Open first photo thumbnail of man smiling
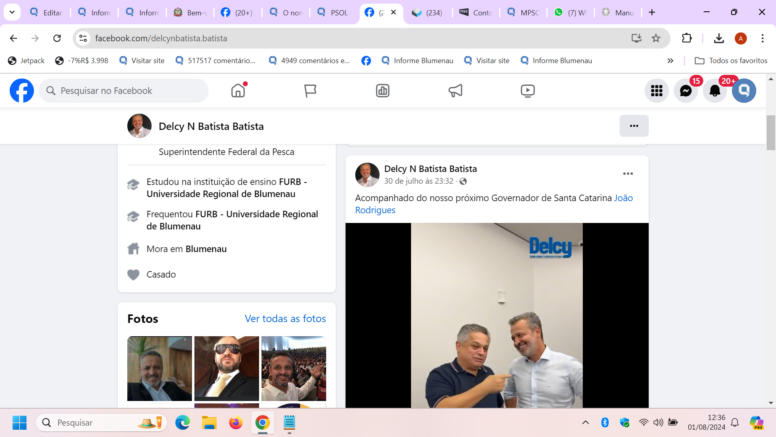Image resolution: width=776 pixels, height=437 pixels. [159, 368]
